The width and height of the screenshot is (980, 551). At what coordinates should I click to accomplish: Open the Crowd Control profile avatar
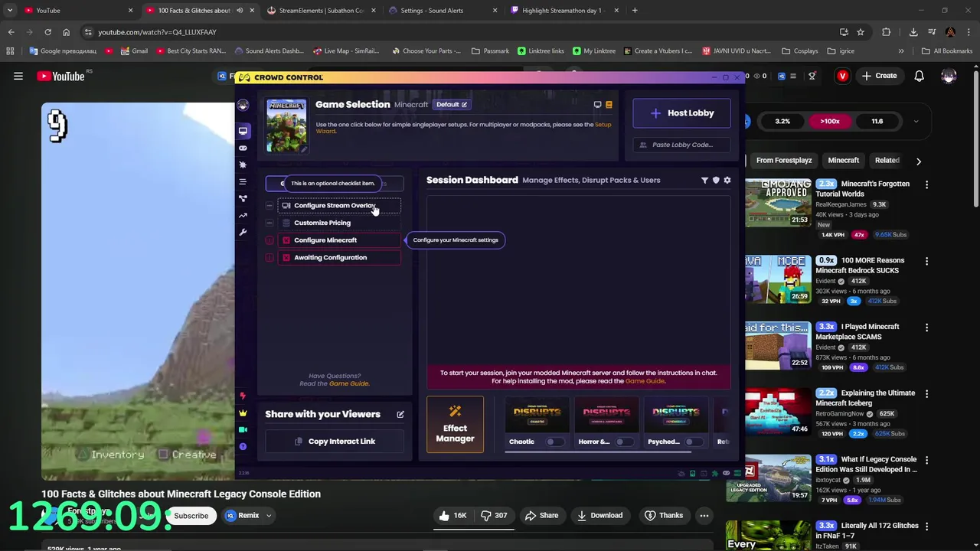coord(243,105)
